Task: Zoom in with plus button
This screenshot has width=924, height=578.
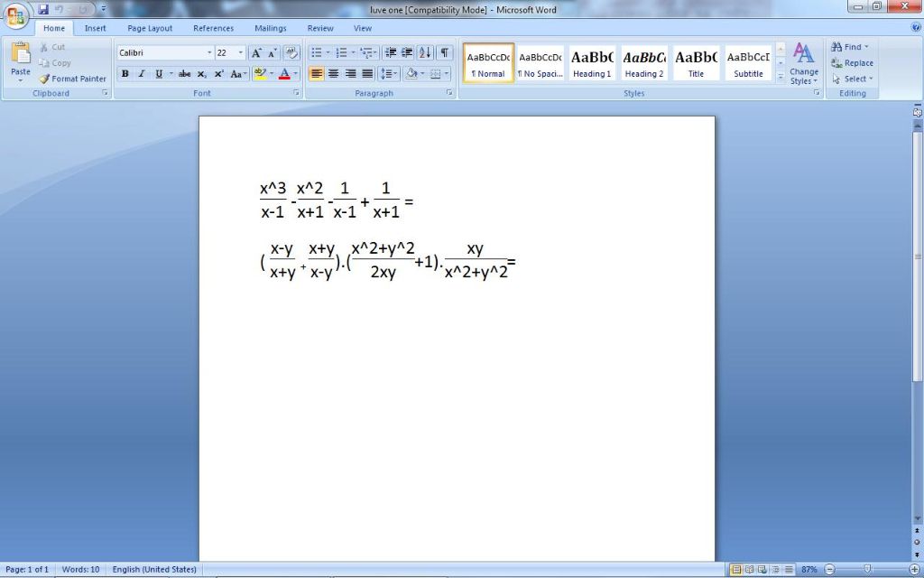Action: point(914,569)
